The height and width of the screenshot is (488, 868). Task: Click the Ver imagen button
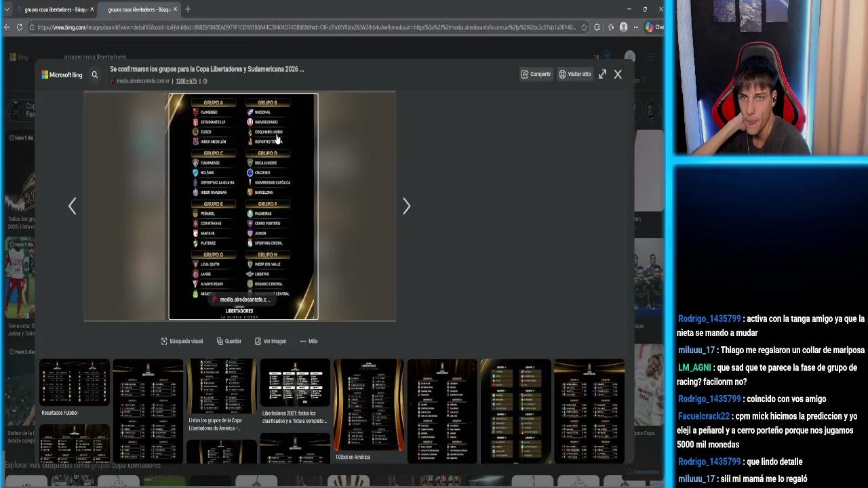point(271,341)
